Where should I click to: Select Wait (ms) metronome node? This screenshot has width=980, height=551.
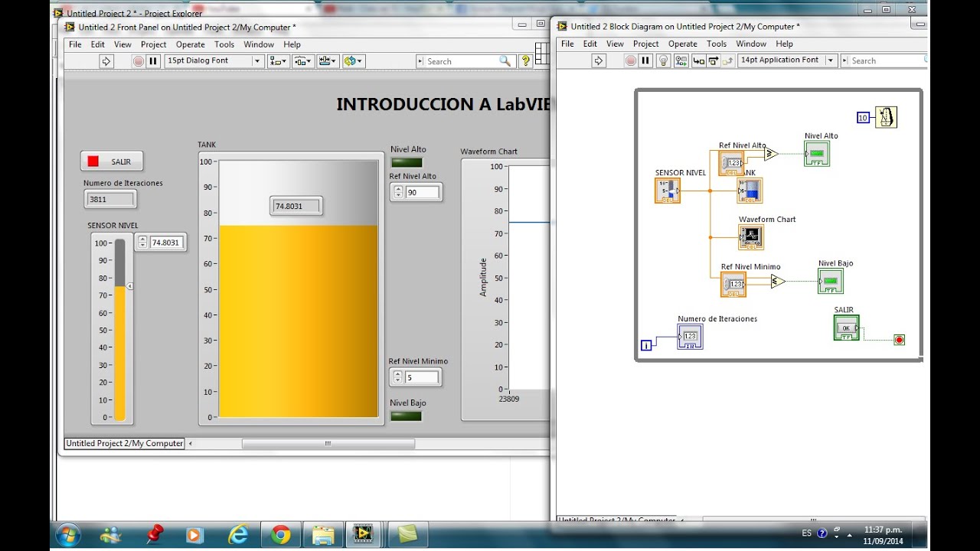[x=886, y=117]
